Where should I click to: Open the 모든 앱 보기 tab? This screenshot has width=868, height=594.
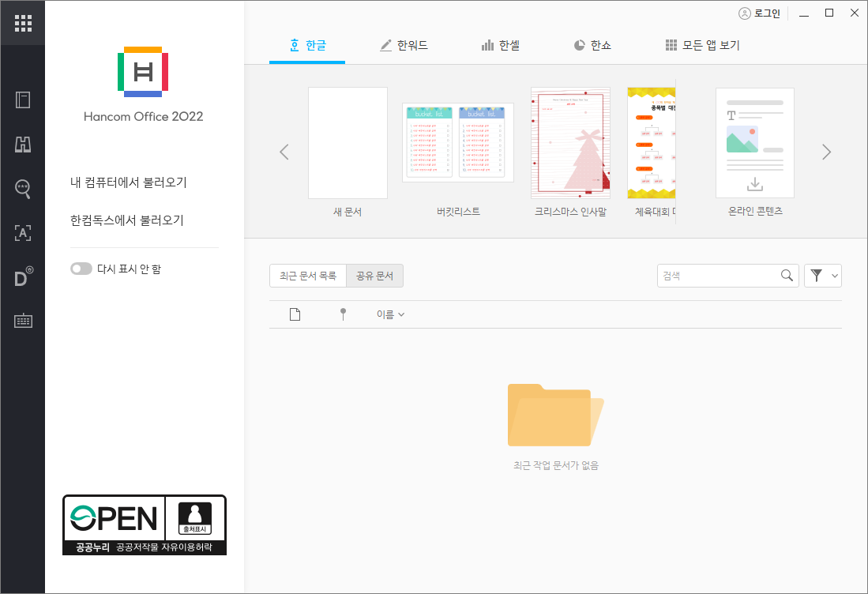coord(702,45)
